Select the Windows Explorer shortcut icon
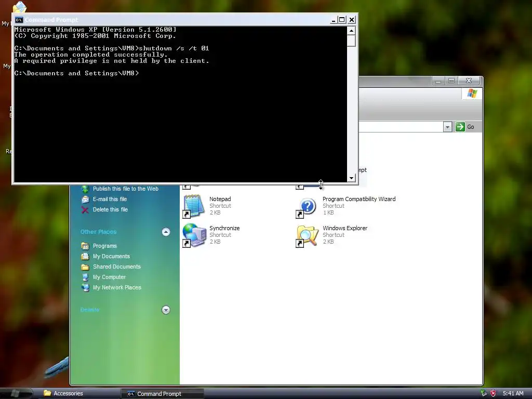Viewport: 532px width, 399px height. pyautogui.click(x=307, y=235)
